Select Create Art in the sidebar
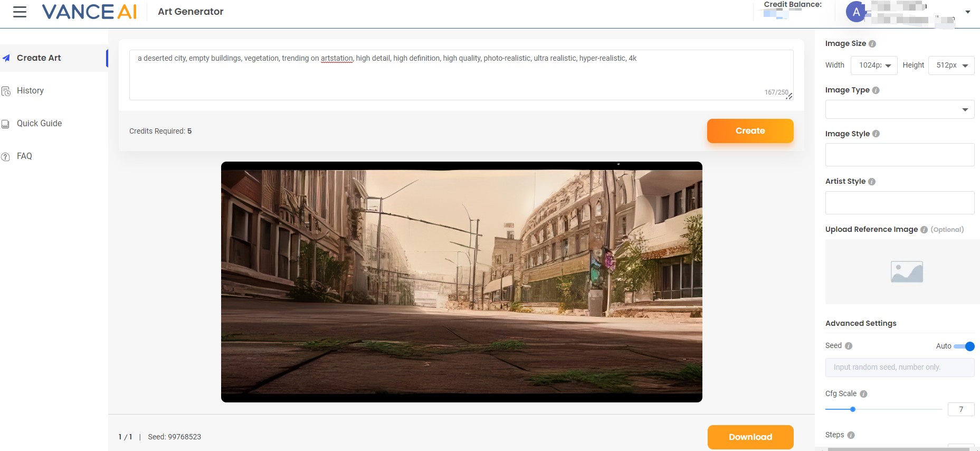This screenshot has height=451, width=980. 54,58
